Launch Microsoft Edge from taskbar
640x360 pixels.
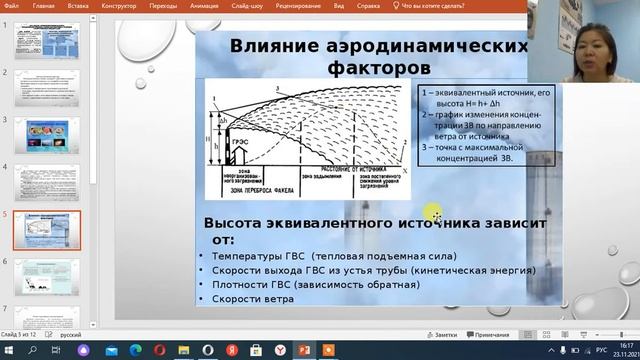(x=136, y=350)
